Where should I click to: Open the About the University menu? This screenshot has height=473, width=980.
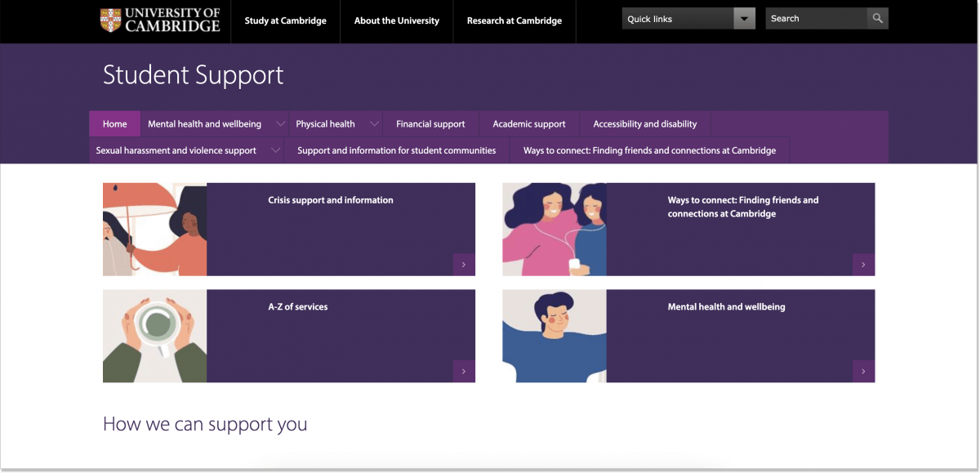pyautogui.click(x=396, y=20)
